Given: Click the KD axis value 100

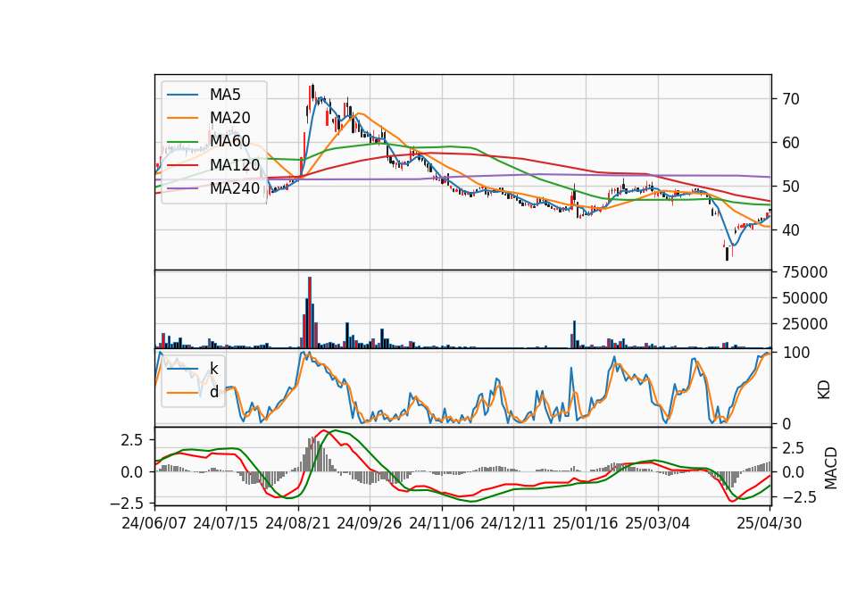Looking at the screenshot, I should pyautogui.click(x=795, y=353).
